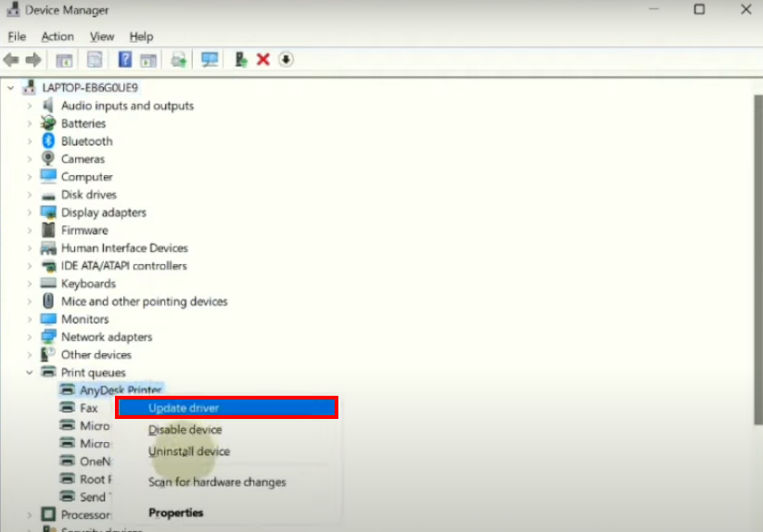The height and width of the screenshot is (532, 763).
Task: Choose Update driver in context menu
Action: [x=227, y=408]
